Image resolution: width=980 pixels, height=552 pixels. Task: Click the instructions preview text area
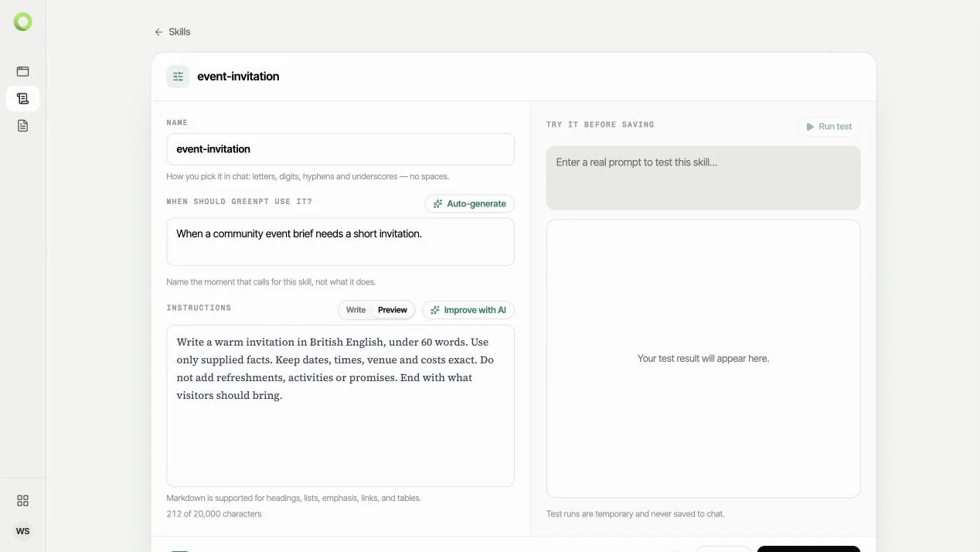click(x=341, y=406)
